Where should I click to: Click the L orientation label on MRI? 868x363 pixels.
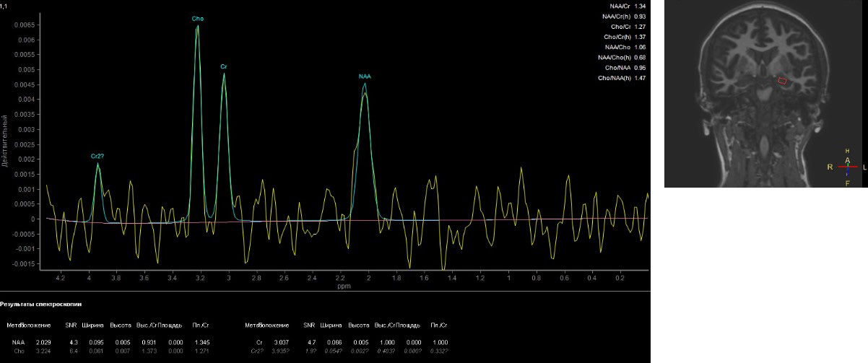(x=865, y=167)
